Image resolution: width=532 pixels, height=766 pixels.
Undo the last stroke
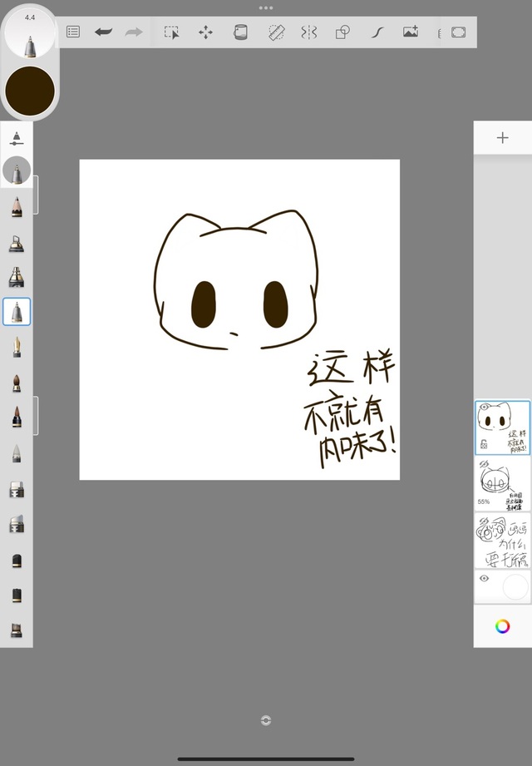103,32
